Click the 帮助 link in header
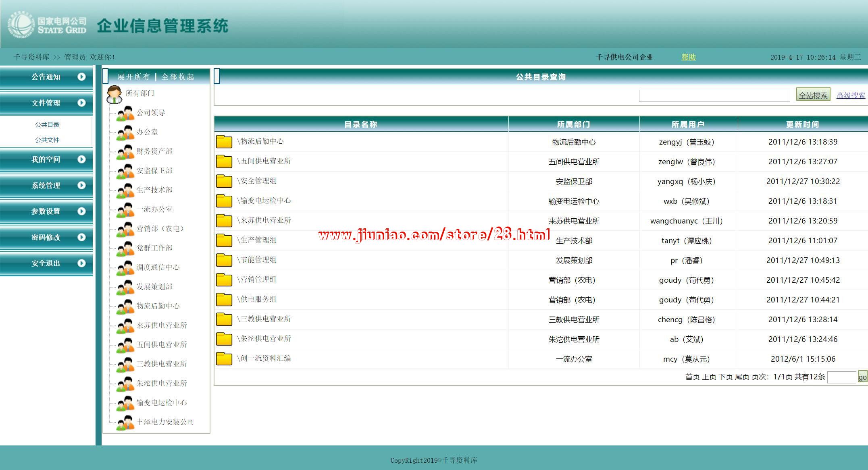 point(688,57)
